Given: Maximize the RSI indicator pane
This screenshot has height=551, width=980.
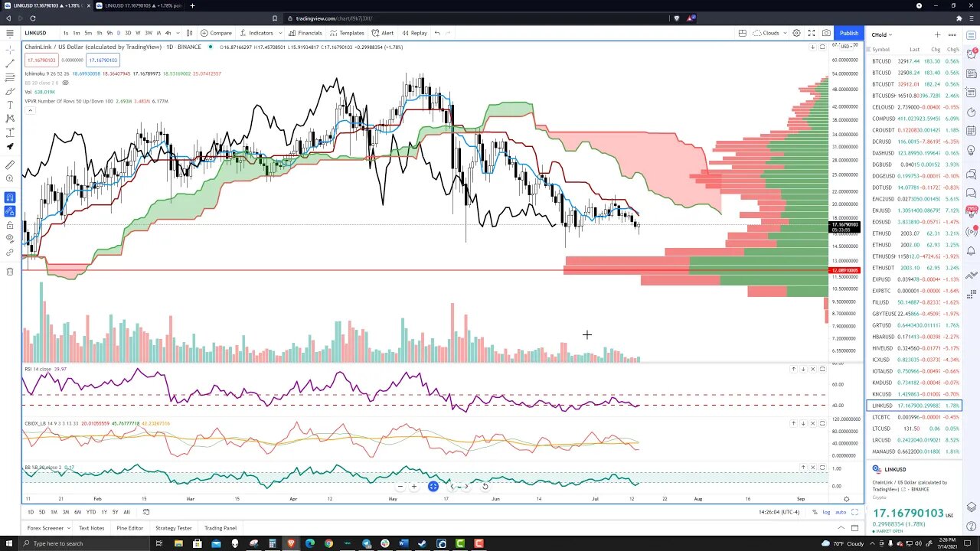Looking at the screenshot, I should point(822,369).
